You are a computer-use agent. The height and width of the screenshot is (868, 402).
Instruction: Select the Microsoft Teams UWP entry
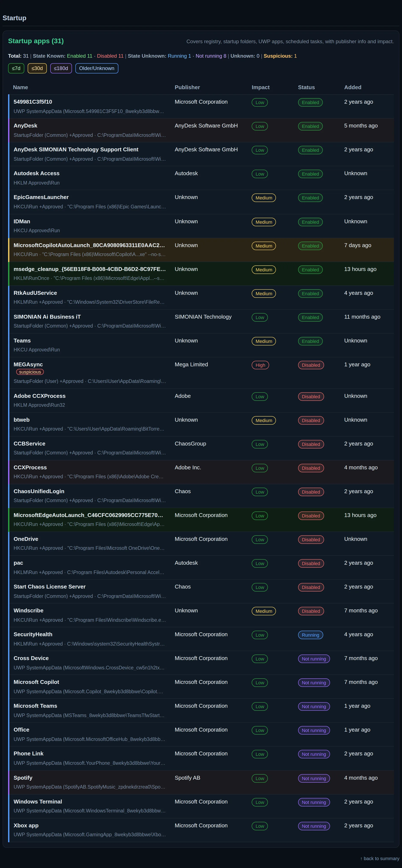35,706
